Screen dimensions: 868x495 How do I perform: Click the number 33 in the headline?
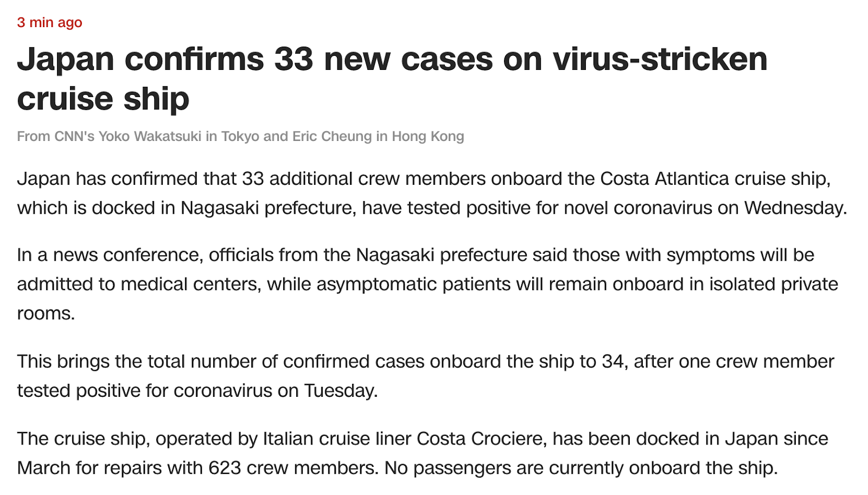pyautogui.click(x=293, y=59)
